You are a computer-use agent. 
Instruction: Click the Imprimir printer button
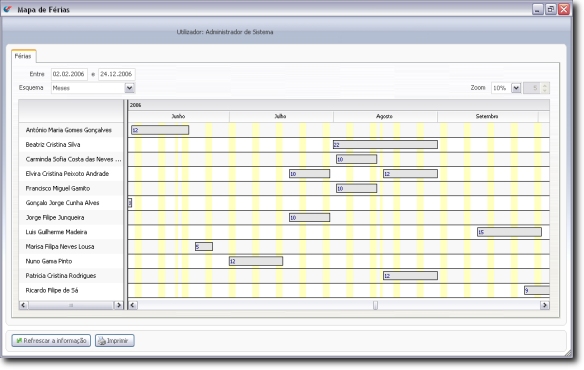coord(115,341)
